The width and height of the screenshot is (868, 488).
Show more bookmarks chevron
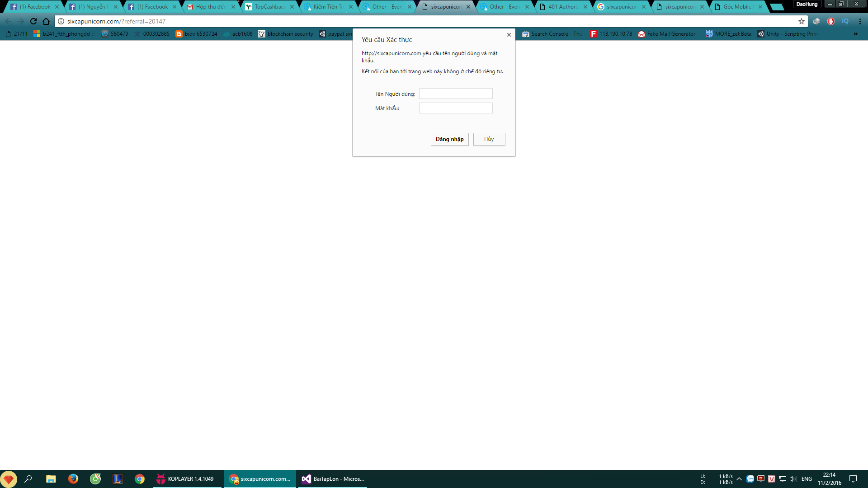(855, 34)
